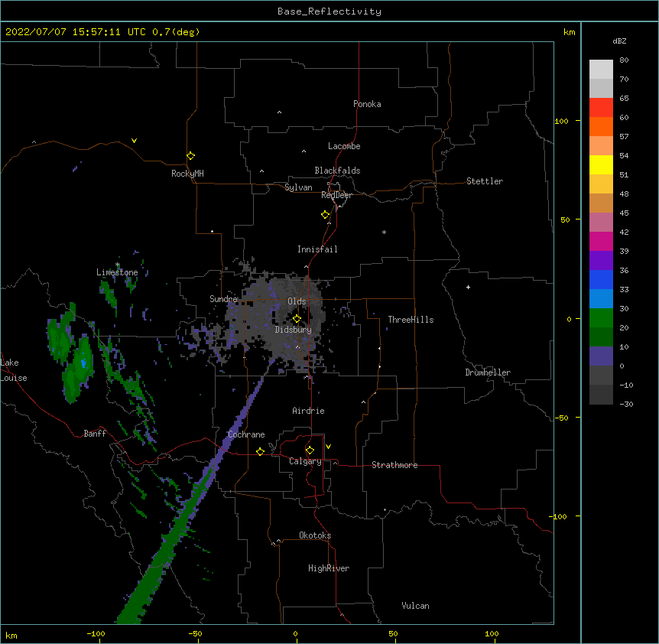The image size is (659, 644).
Task: Click the dBZ legend heading
Action: (619, 41)
